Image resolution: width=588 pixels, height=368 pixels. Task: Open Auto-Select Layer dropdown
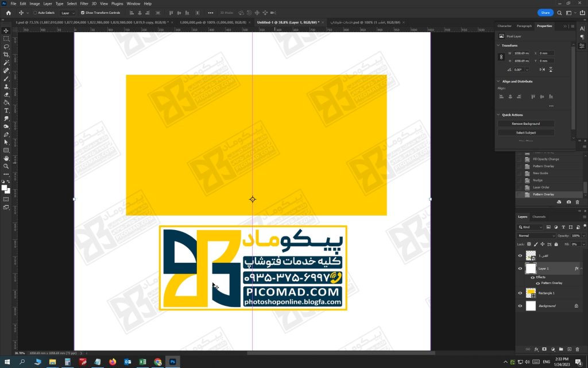click(68, 13)
